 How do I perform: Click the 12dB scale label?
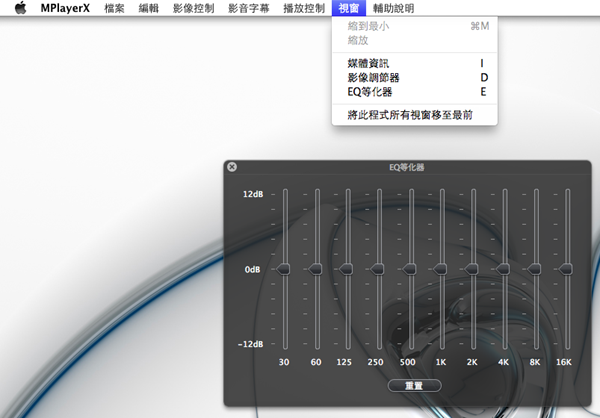point(253,194)
